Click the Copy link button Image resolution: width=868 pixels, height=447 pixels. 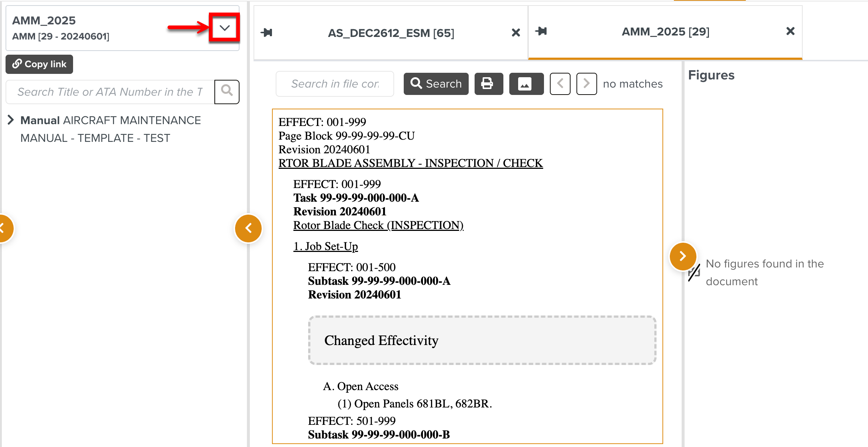(39, 64)
